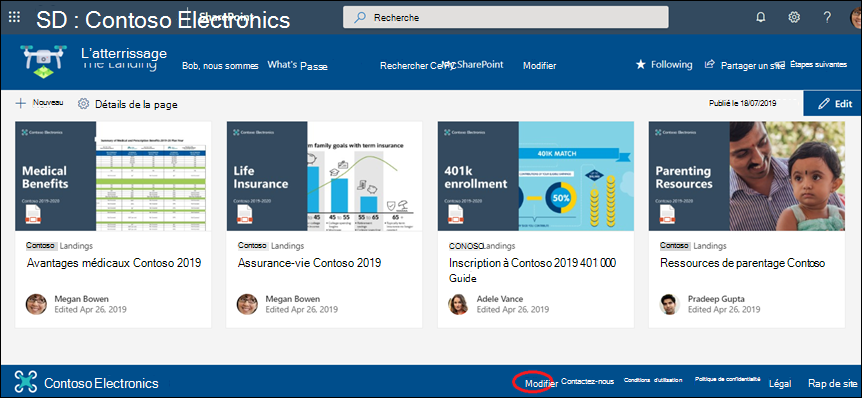Click the Légal footer link
This screenshot has width=862, height=398.
point(780,383)
